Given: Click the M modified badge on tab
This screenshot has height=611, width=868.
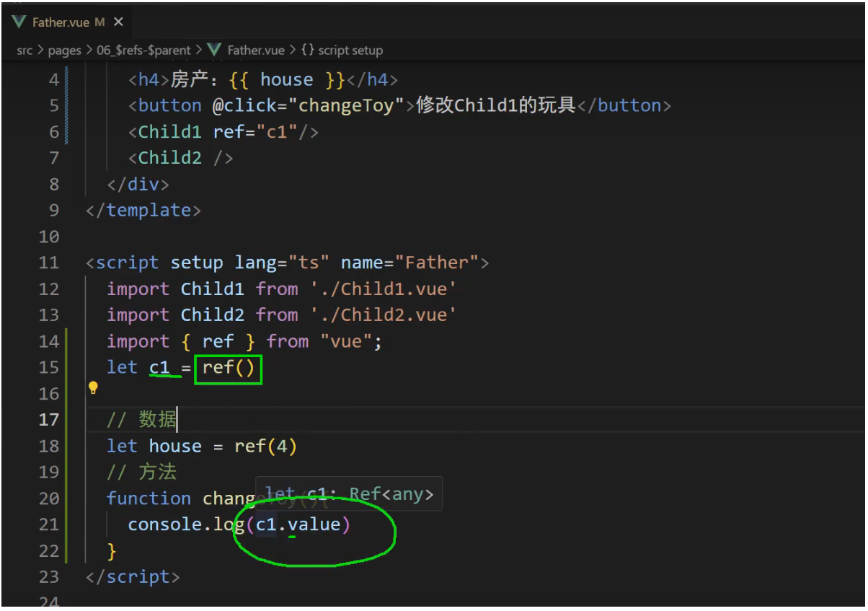Looking at the screenshot, I should click(x=100, y=22).
